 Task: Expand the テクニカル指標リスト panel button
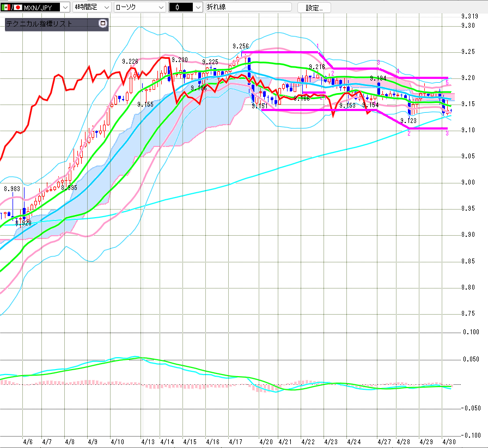pyautogui.click(x=102, y=24)
